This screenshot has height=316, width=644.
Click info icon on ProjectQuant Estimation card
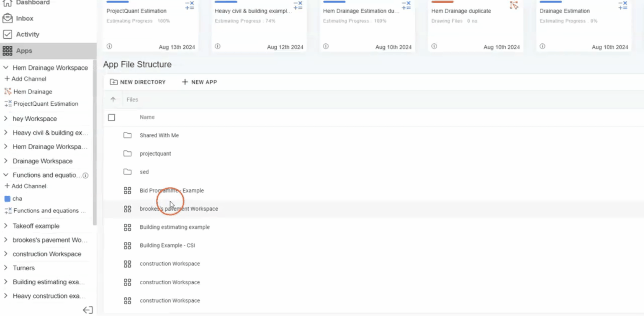[109, 46]
